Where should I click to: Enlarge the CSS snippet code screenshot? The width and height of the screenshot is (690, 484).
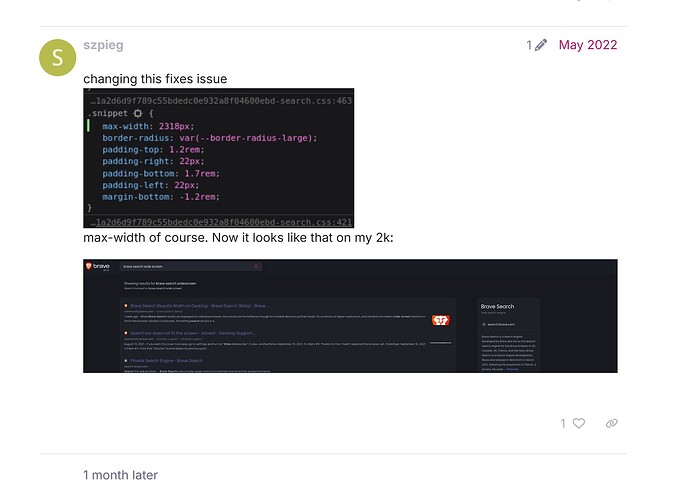coord(219,158)
